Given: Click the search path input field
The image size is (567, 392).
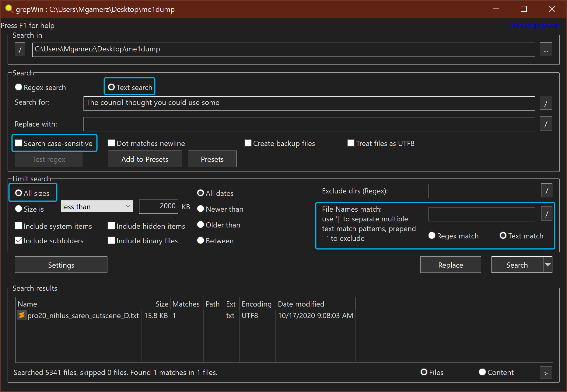Looking at the screenshot, I should click(283, 50).
